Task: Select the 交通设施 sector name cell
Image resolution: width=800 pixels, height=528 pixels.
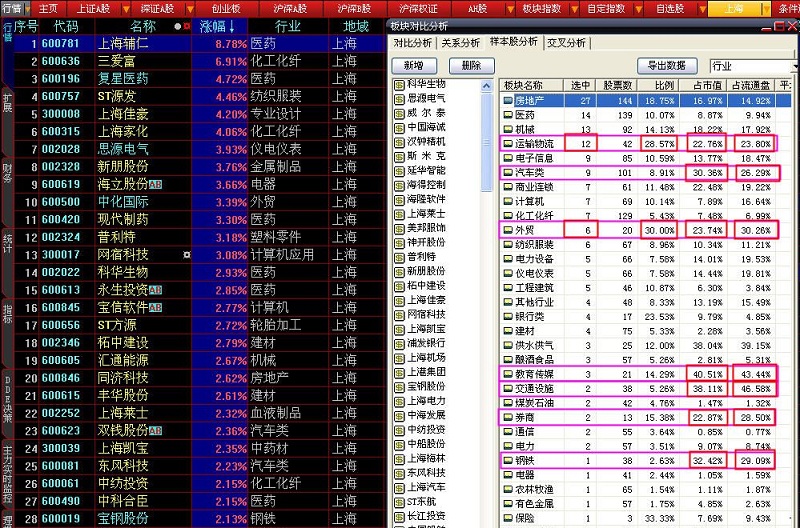Action: pyautogui.click(x=534, y=389)
